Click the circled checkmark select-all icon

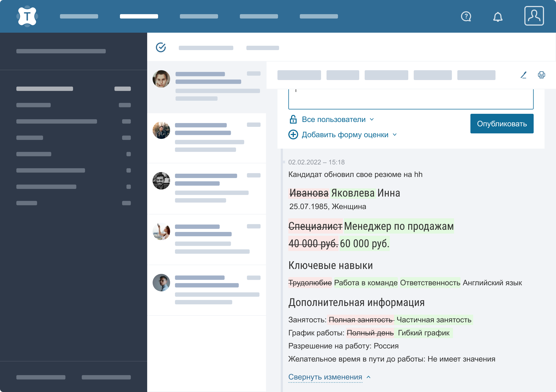coord(161,47)
